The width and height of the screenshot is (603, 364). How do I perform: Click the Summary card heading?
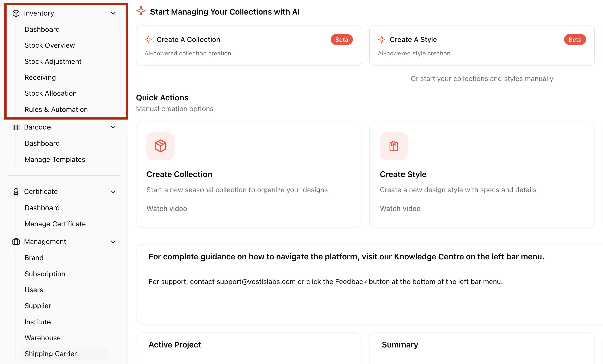coord(400,345)
